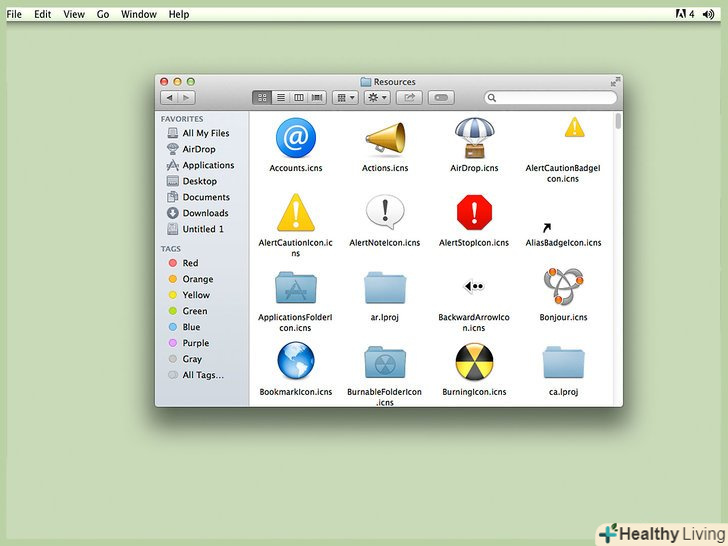Click the Resources window title
This screenshot has height=546, width=728.
[x=388, y=82]
